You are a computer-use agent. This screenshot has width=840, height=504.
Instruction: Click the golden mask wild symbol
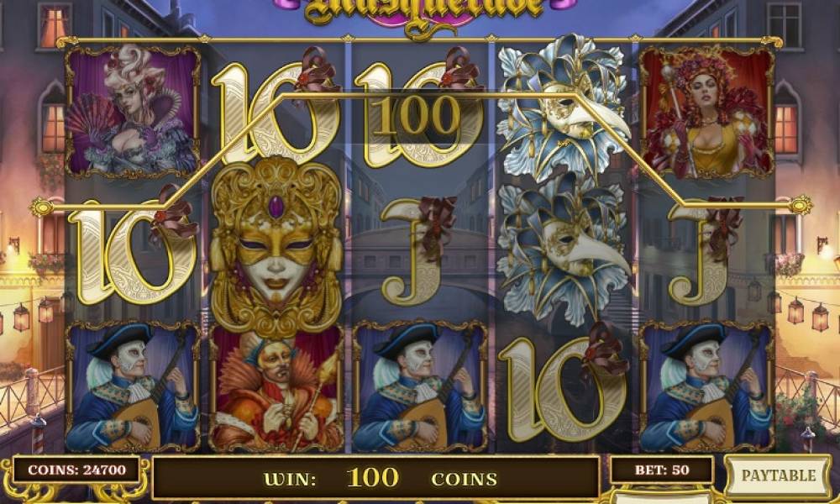[x=276, y=248]
